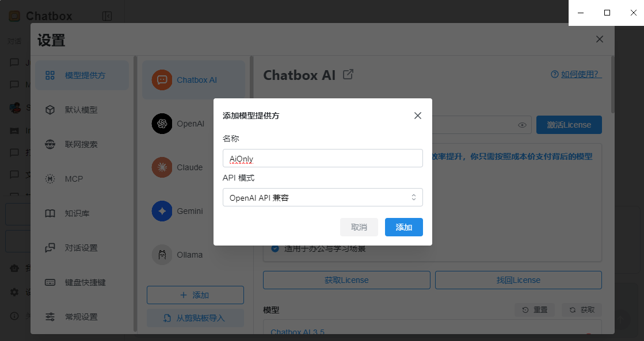Click the 模型提供方 grid icon
This screenshot has width=644, height=341.
pos(50,75)
